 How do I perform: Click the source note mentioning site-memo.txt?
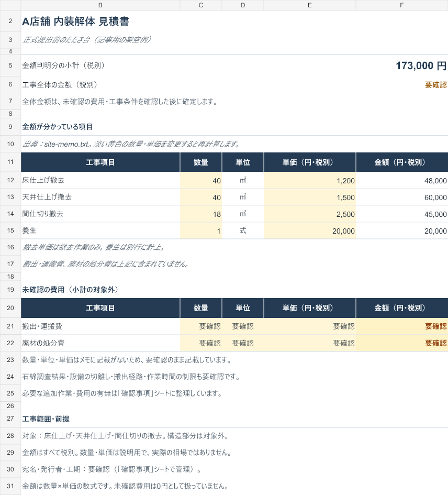[131, 144]
